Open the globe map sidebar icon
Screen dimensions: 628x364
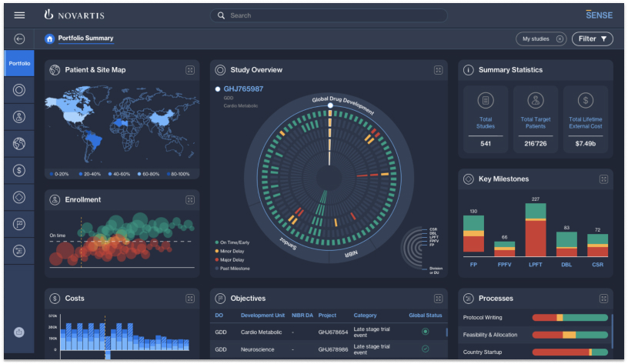pyautogui.click(x=19, y=143)
